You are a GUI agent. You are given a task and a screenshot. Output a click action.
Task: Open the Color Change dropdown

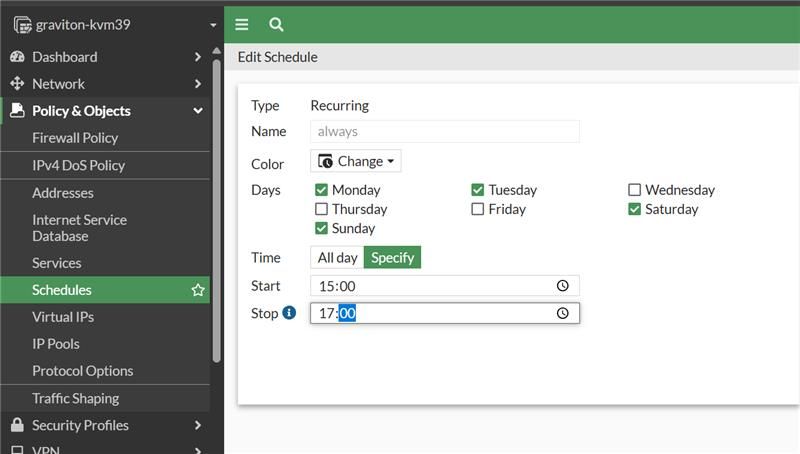[x=356, y=161]
